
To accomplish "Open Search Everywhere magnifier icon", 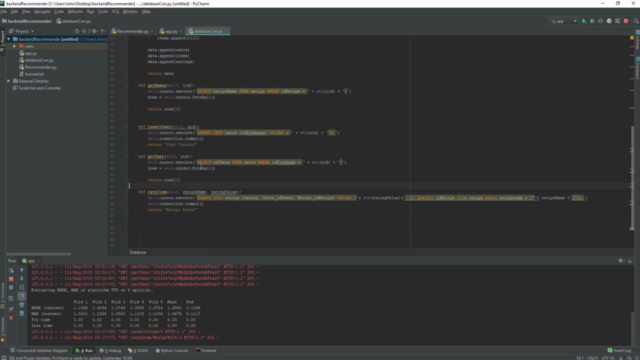I will pos(636,21).
